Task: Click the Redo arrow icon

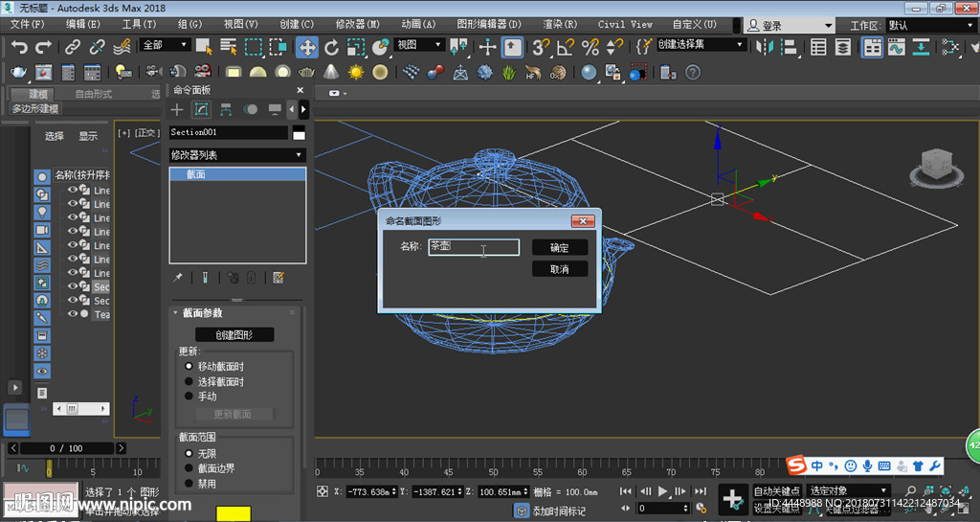Action: (x=43, y=47)
